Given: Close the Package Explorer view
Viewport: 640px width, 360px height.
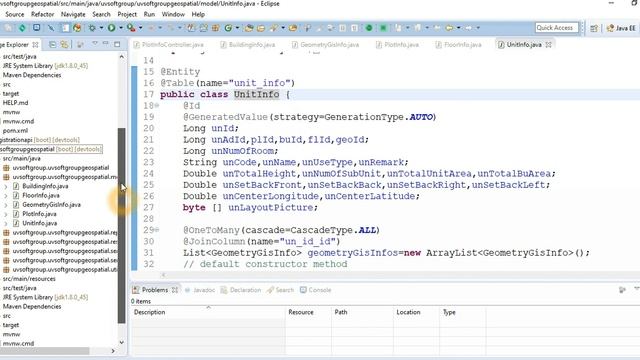Looking at the screenshot, I should point(36,44).
